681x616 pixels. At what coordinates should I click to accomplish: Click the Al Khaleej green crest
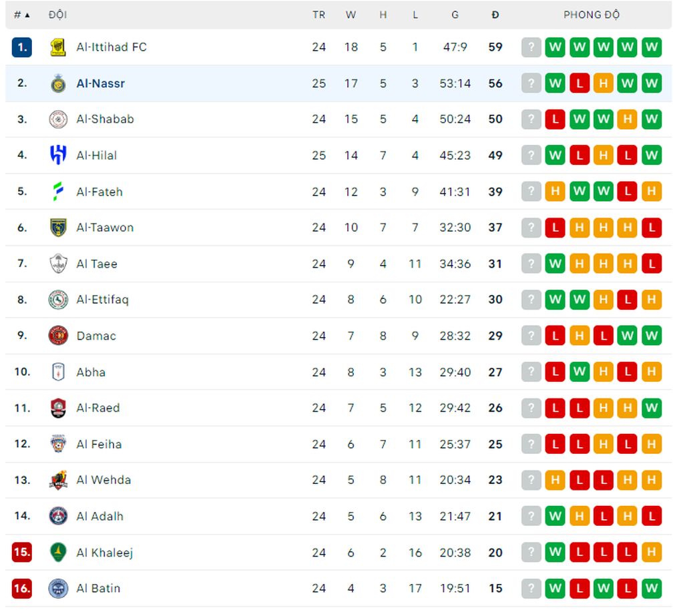pyautogui.click(x=58, y=552)
